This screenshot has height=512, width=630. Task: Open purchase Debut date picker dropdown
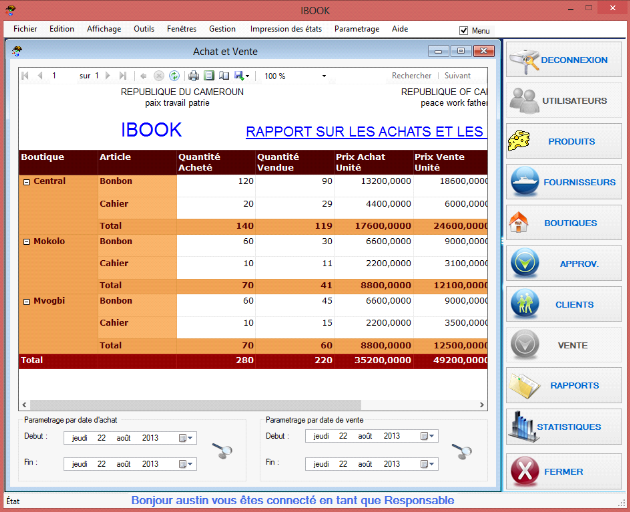[187, 437]
